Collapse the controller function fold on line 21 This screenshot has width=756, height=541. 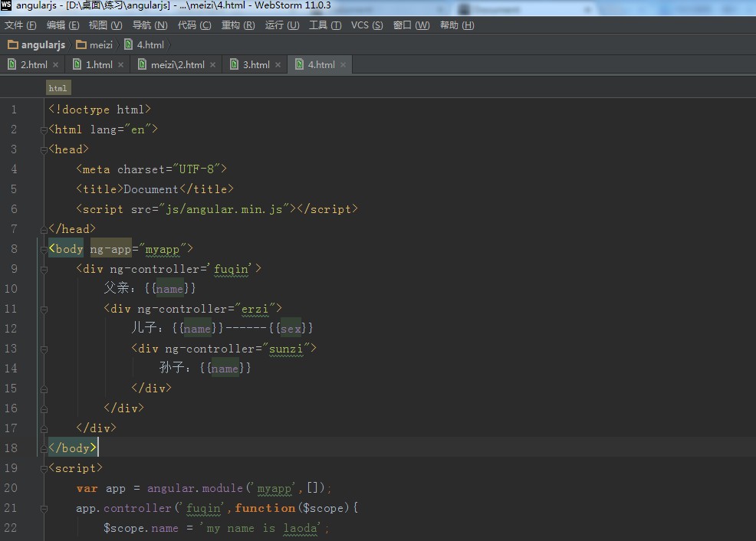click(x=44, y=508)
